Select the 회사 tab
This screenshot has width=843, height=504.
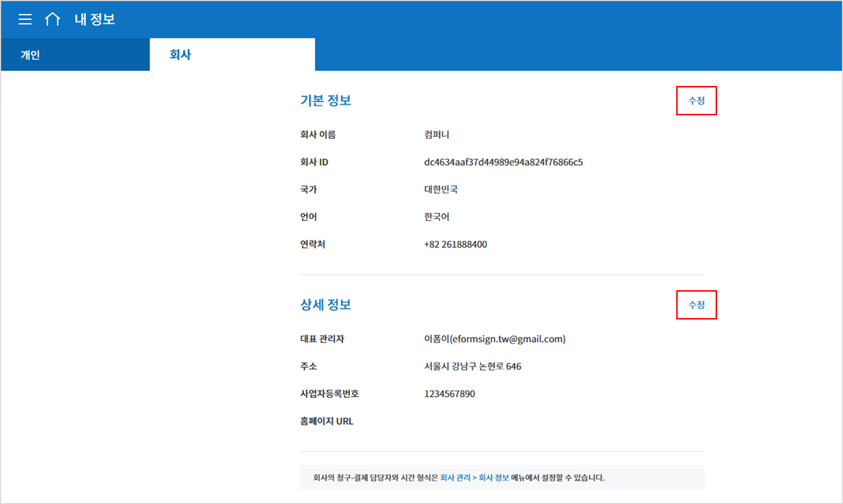pos(180,55)
